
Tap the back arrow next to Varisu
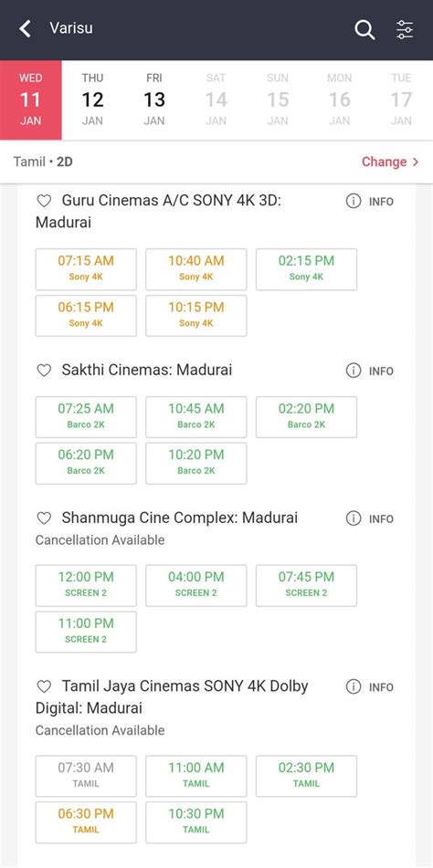25,29
